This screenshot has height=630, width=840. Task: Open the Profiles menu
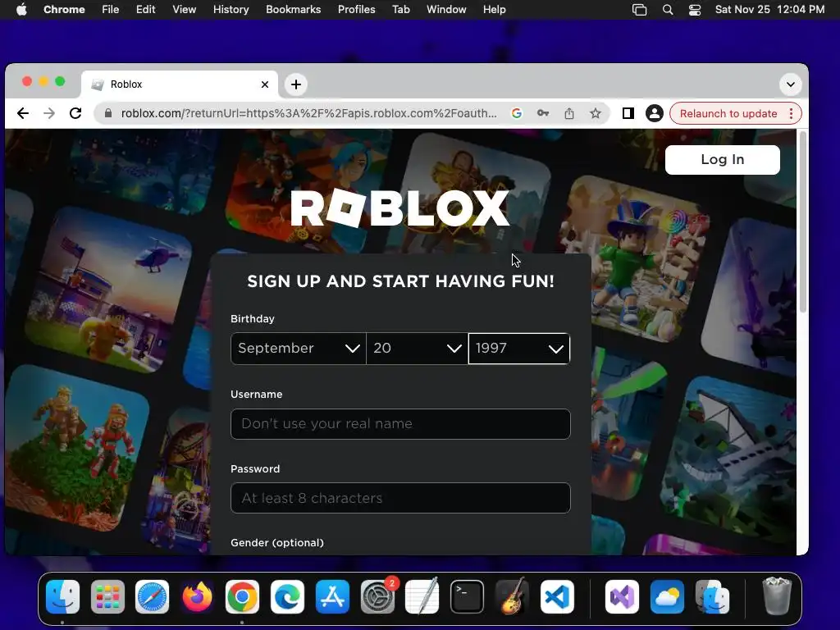(x=356, y=9)
